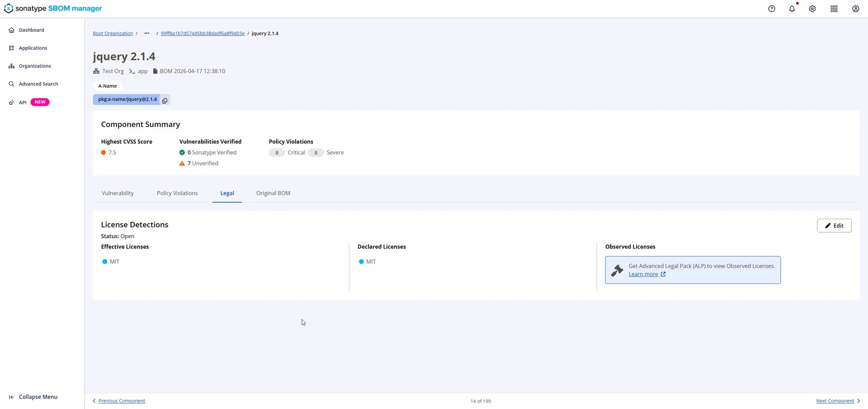
Task: Click the 'jquery 2.1.4' breadcrumb text
Action: tap(265, 33)
